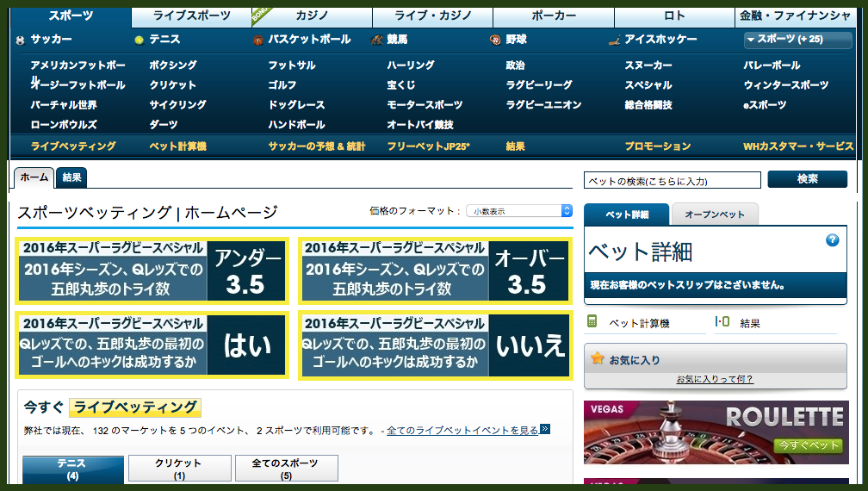This screenshot has width=868, height=491.
Task: Open the 金融・ファイナンシャ tab
Action: coord(795,16)
